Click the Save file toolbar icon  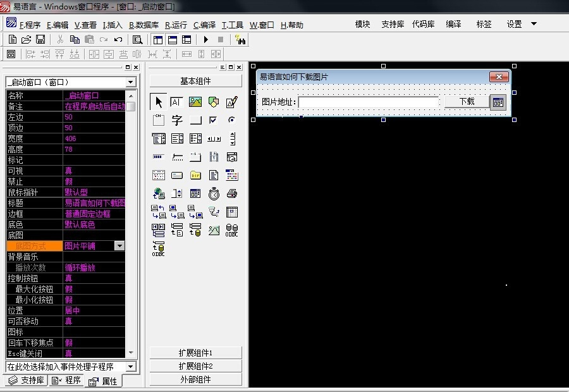40,39
